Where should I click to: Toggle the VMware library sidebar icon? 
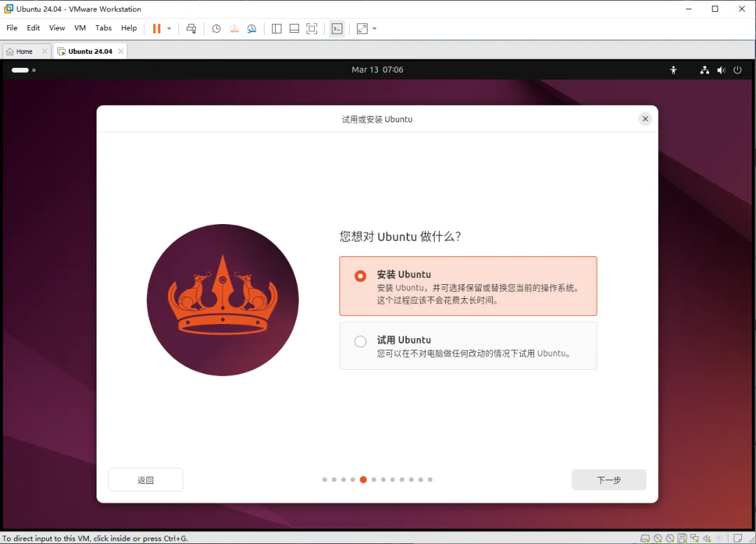pyautogui.click(x=276, y=29)
